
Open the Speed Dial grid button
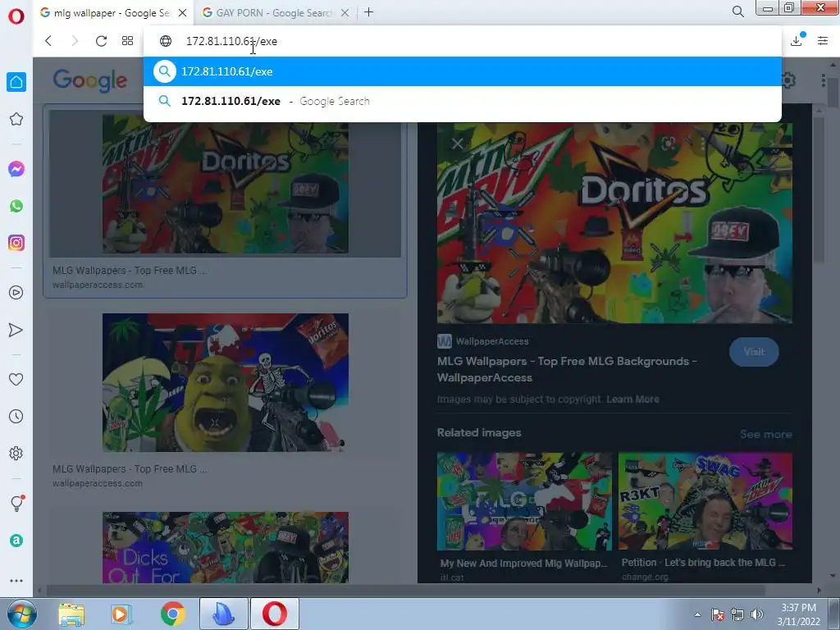[x=127, y=41]
